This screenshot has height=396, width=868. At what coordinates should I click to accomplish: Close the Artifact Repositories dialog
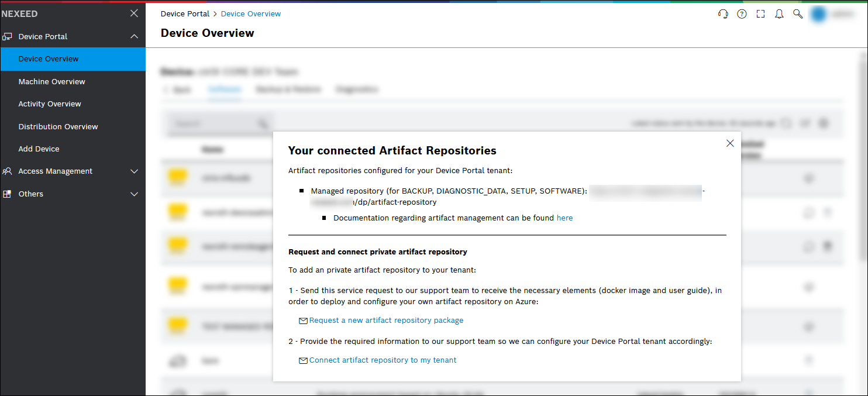pyautogui.click(x=729, y=143)
